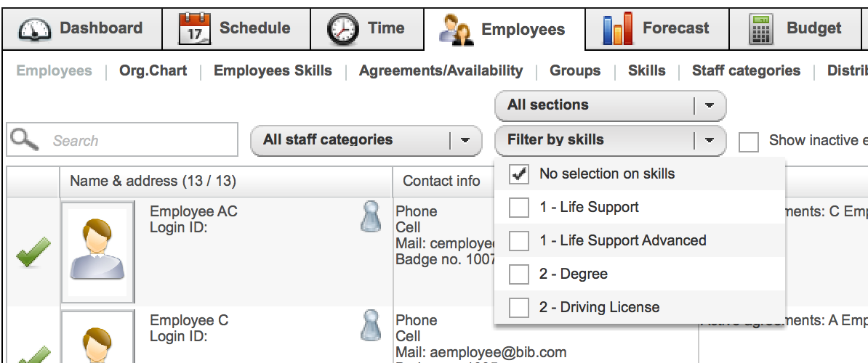Click the Forecast bar chart icon
This screenshot has height=363, width=868.
tap(618, 29)
